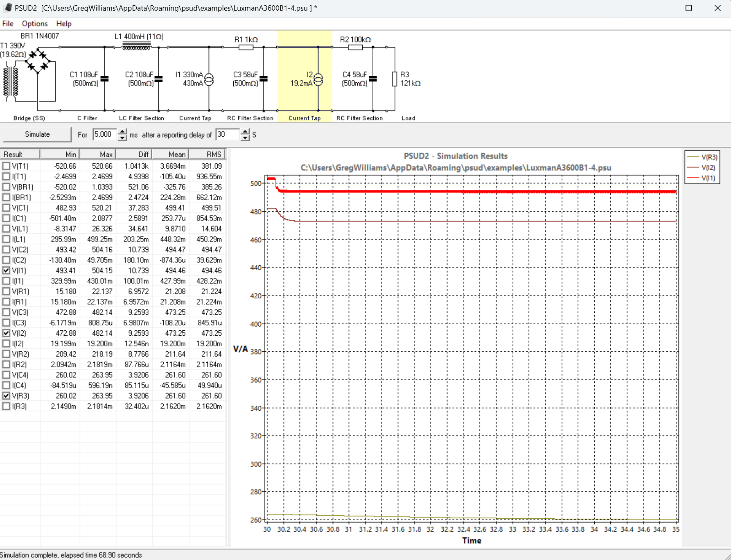731x560 pixels.
Task: Open the Options menu
Action: point(35,24)
